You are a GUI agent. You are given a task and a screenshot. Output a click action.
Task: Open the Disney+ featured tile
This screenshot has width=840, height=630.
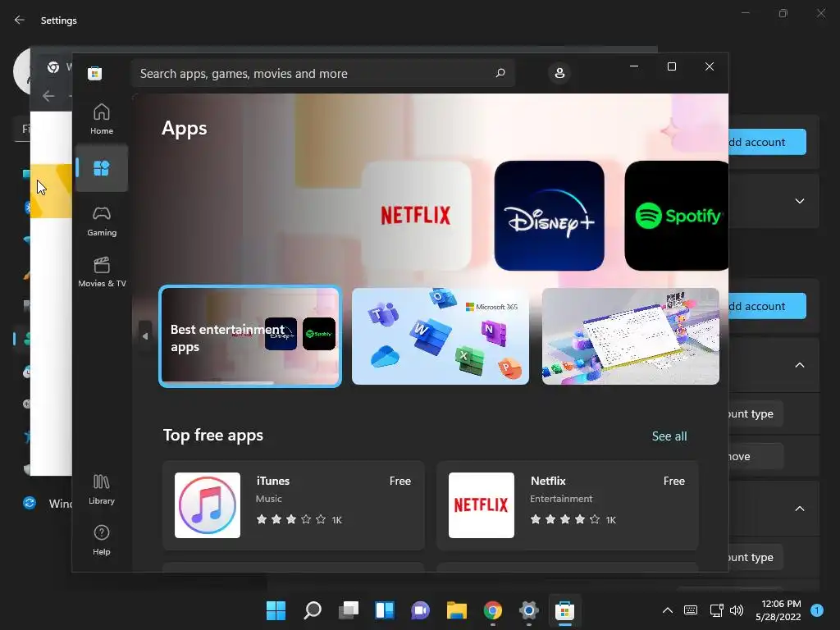pyautogui.click(x=549, y=216)
